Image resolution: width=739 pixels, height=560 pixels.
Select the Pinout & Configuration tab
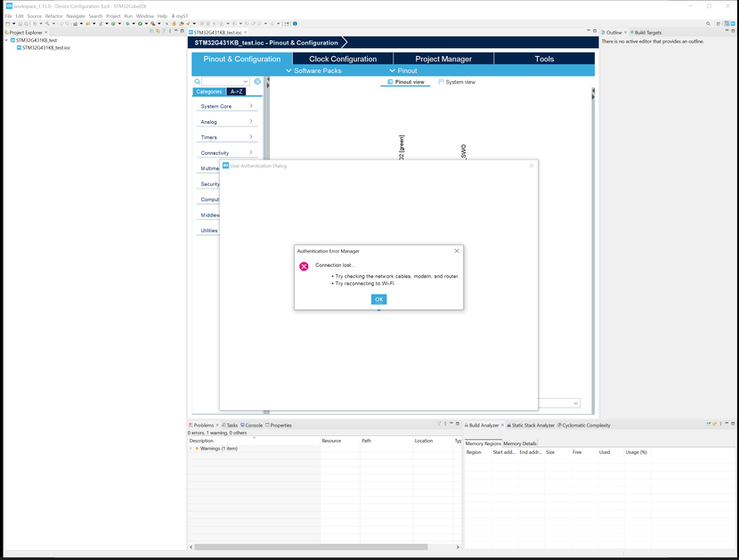[x=242, y=59]
